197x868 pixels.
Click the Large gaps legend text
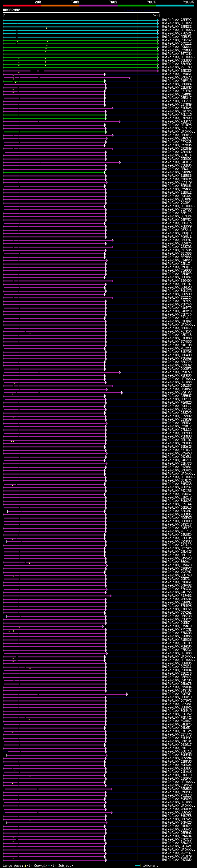click(x=38, y=866)
